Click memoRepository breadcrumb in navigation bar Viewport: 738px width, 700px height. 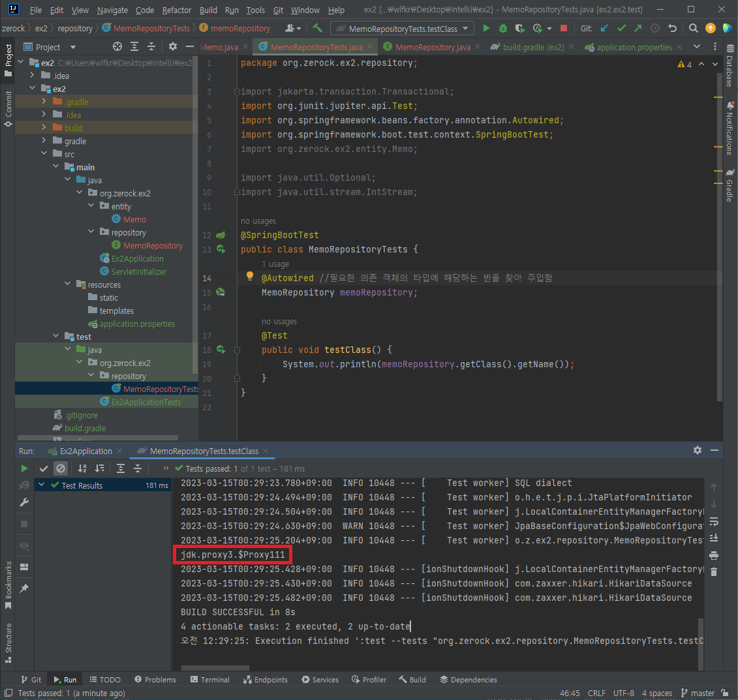235,28
